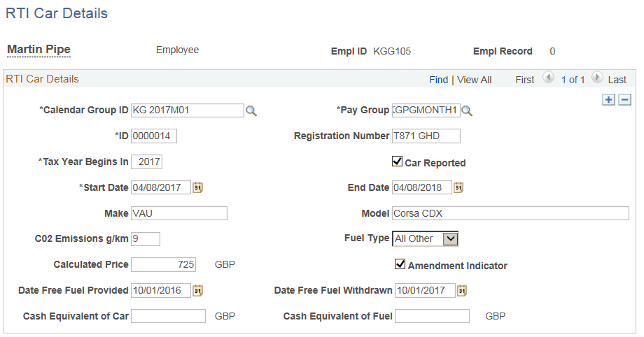Open Start Date calendar picker
Image resolution: width=644 pixels, height=337 pixels.
197,187
